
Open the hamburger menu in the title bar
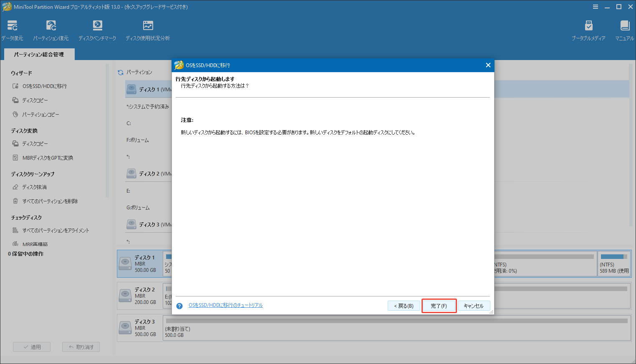tap(595, 6)
